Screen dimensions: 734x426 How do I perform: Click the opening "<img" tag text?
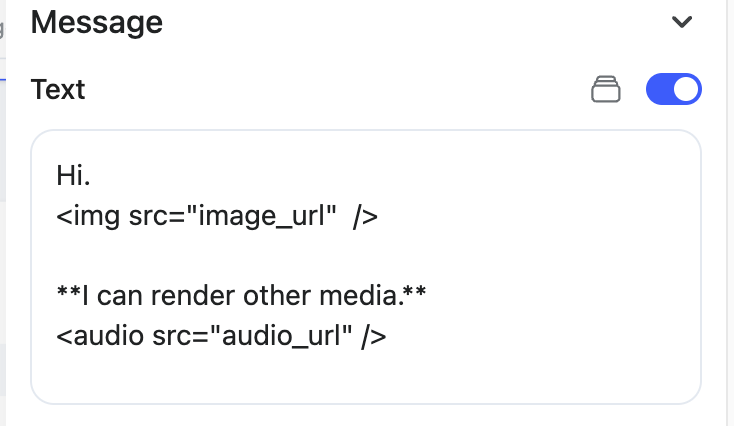click(x=90, y=217)
